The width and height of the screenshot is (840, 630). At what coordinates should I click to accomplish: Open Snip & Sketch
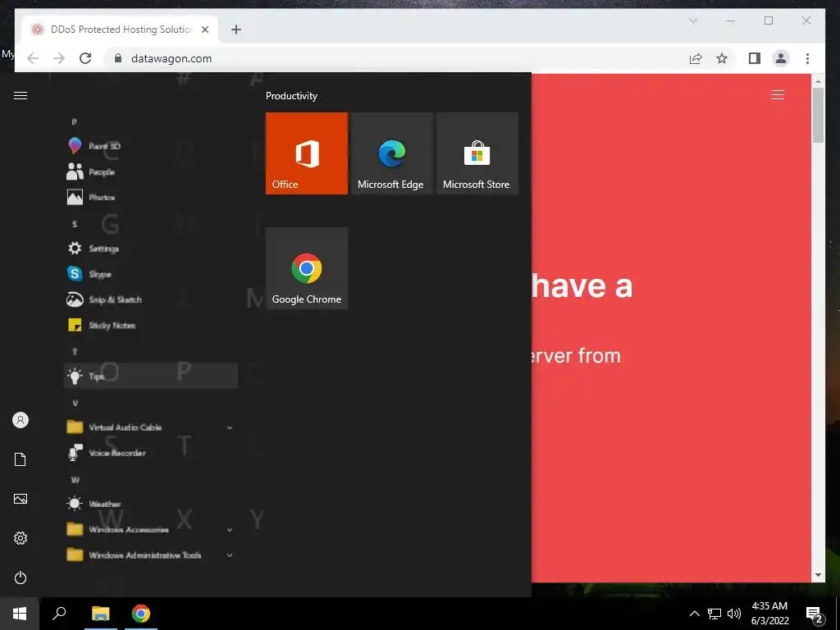pos(151,299)
